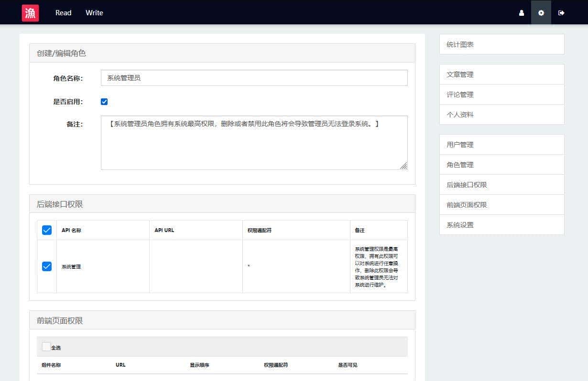
Task: Uncheck the 系统管理 API permission checkbox
Action: 46,266
